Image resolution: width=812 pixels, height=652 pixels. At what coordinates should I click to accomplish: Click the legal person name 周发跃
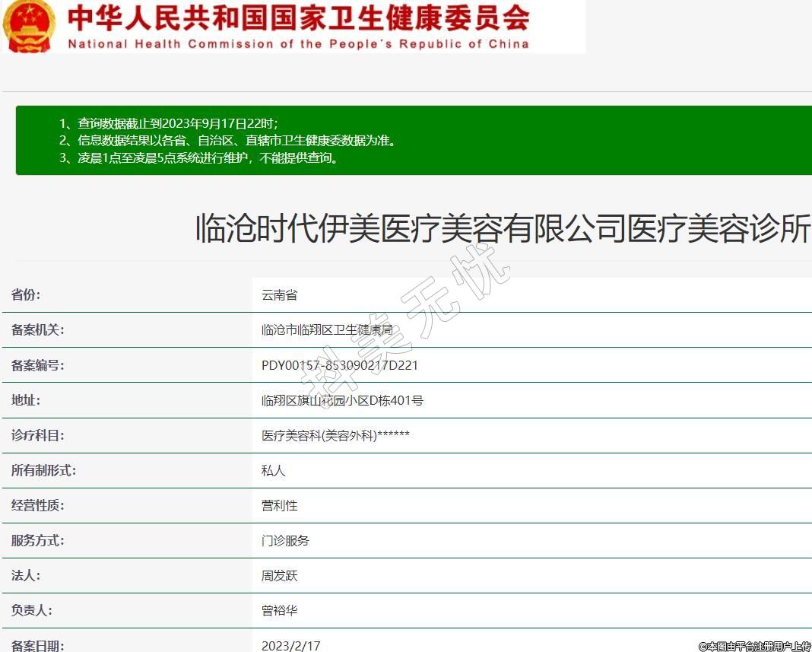(x=279, y=576)
